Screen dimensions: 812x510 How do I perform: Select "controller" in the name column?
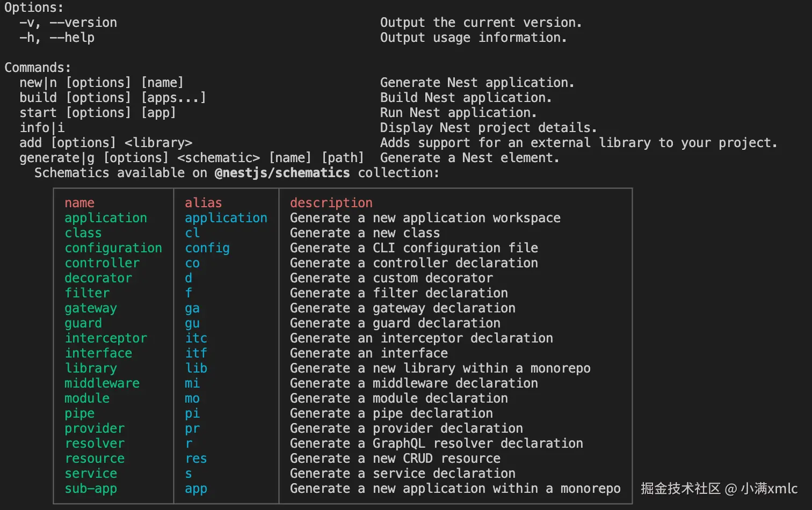[x=102, y=263]
